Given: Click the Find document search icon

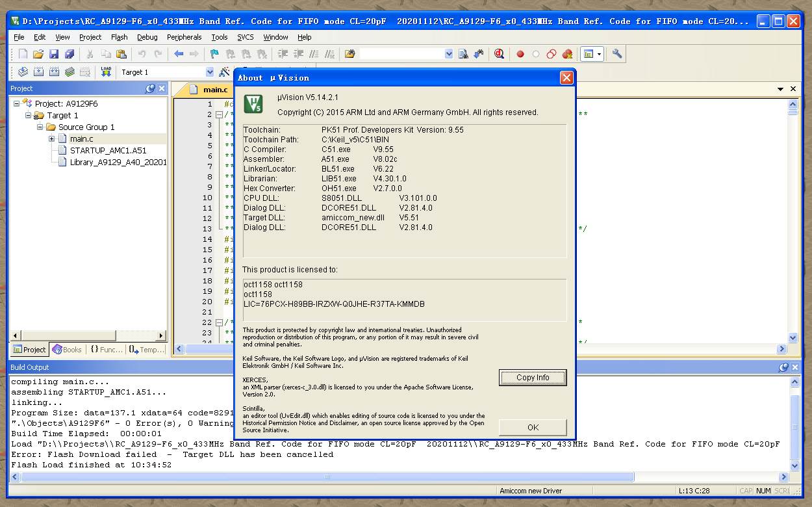Looking at the screenshot, I should point(463,54).
